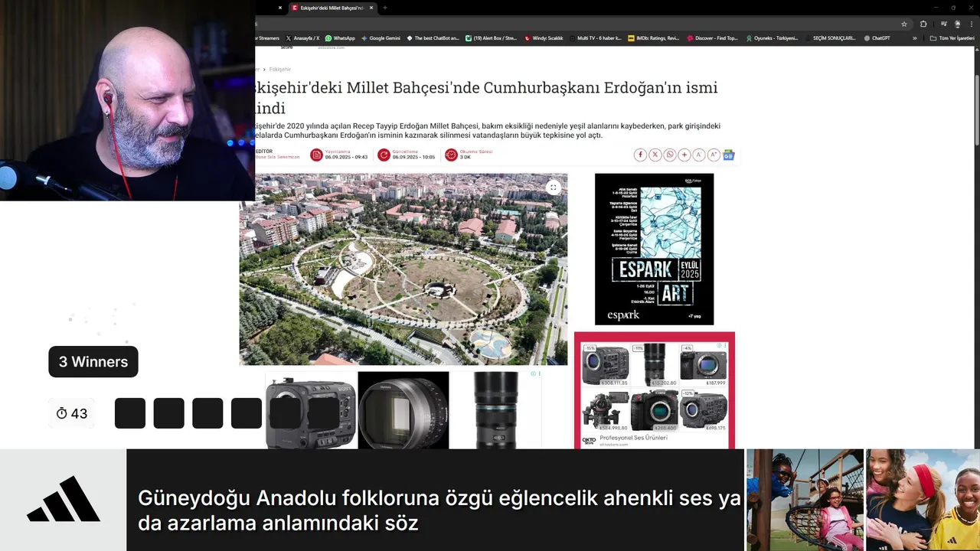Viewport: 980px width, 551px height.
Task: Expand hidden bookmarks chevron
Action: pyautogui.click(x=914, y=37)
